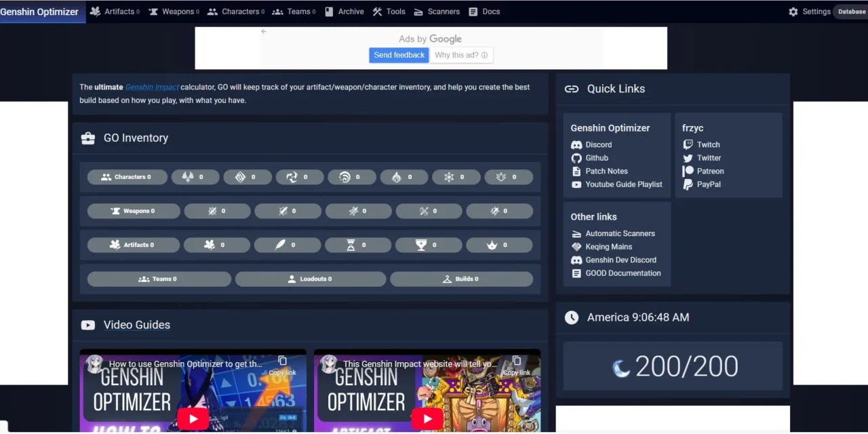Open the Weapons tab in the top navigation
868x434 pixels.
point(173,12)
